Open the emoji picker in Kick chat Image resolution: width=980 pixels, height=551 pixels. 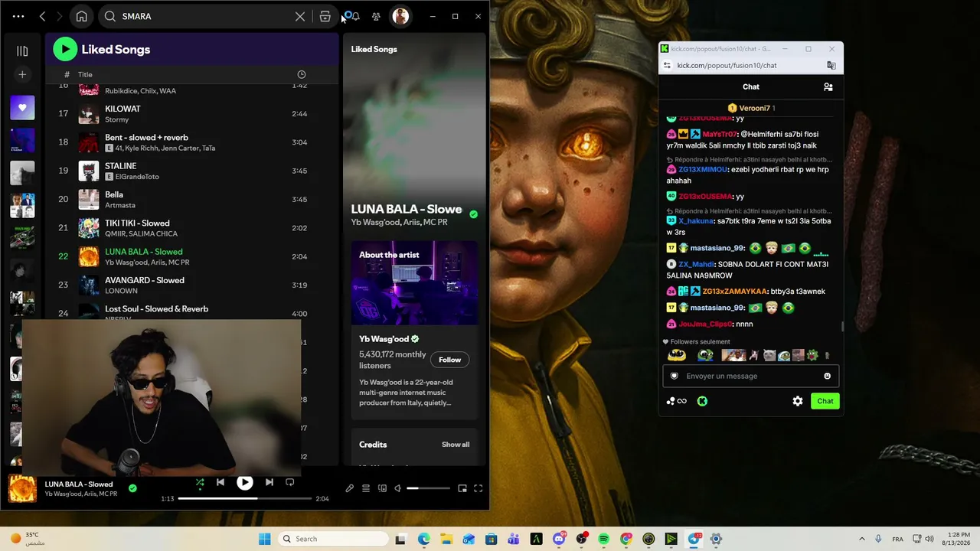(x=828, y=376)
